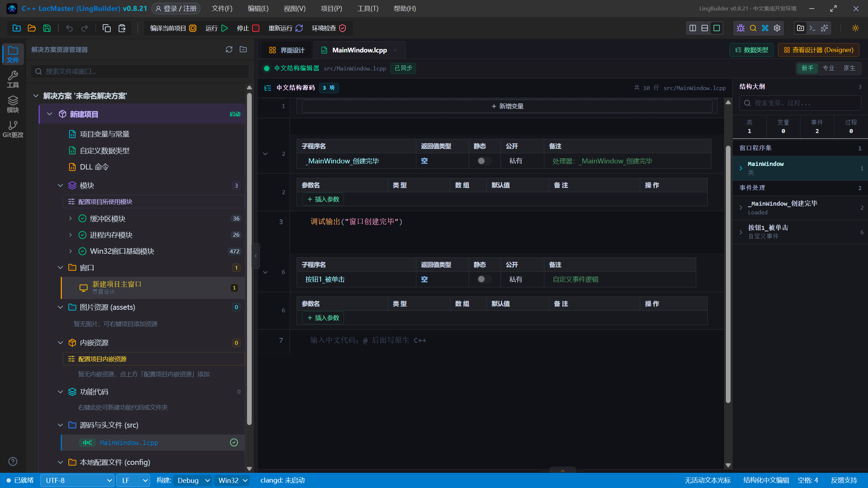
Task: Click the 编译当前项目 button
Action: click(173, 28)
